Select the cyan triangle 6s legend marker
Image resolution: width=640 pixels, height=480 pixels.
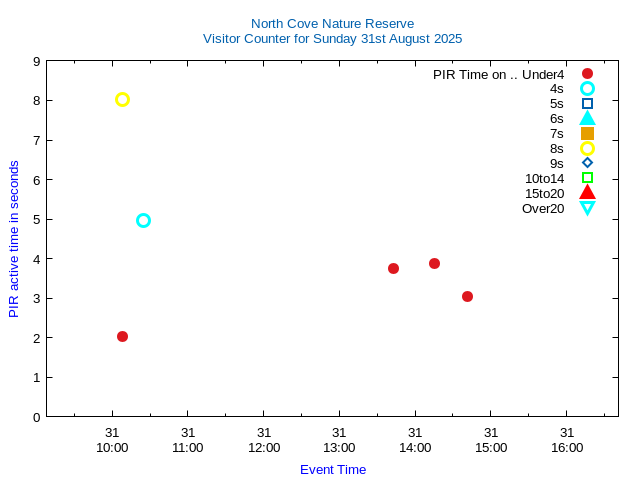point(587,118)
